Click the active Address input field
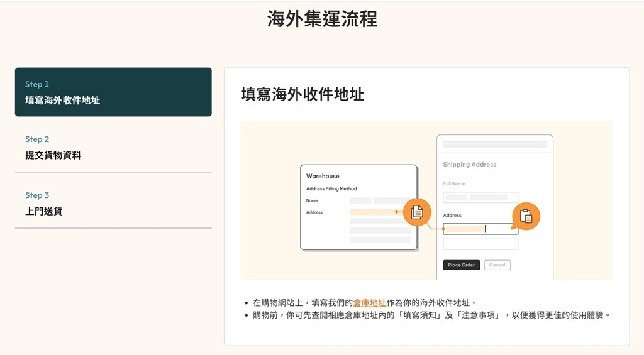Screen dimensions: 644x355 click(x=480, y=229)
